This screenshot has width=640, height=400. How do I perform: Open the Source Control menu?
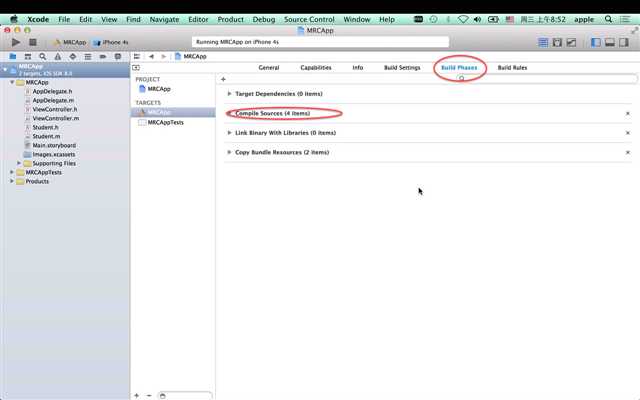click(309, 19)
